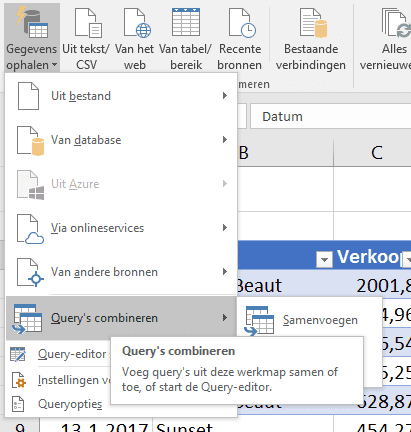Select the Van andere bronnen menu item

pyautogui.click(x=121, y=272)
